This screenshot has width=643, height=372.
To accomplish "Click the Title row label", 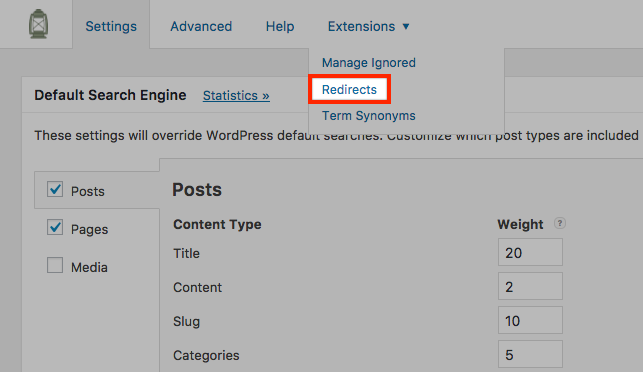I will coord(186,253).
